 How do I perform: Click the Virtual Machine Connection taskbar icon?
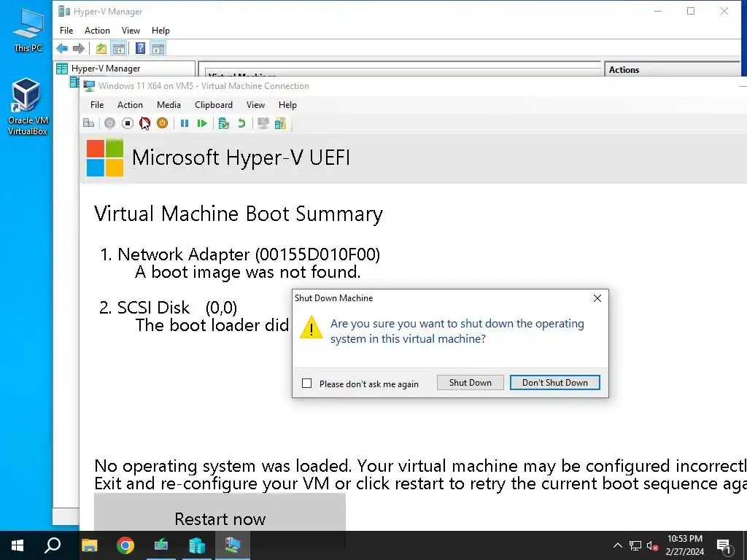coord(233,545)
